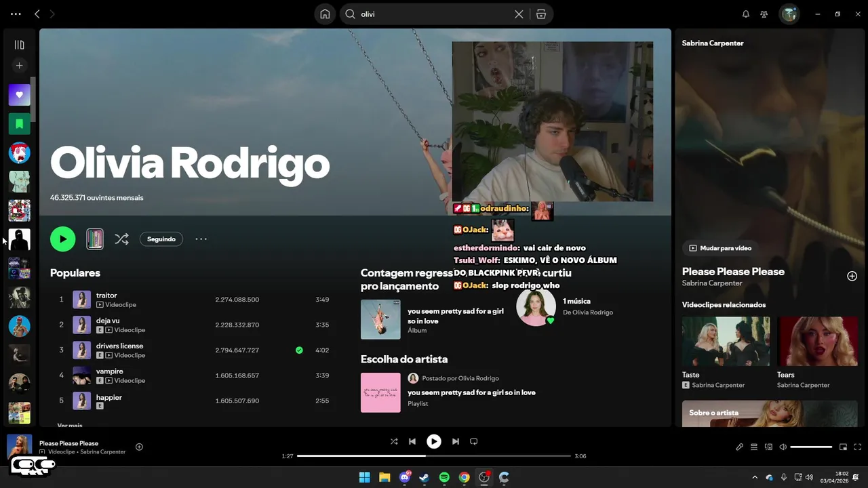
Task: Open the artist preview card icon beside play
Action: tap(95, 239)
